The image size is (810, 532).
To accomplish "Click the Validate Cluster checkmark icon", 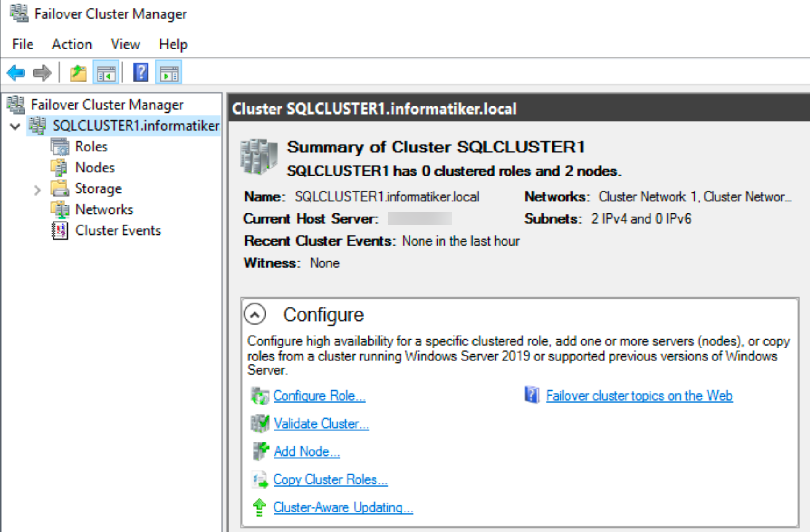I will coord(260,423).
